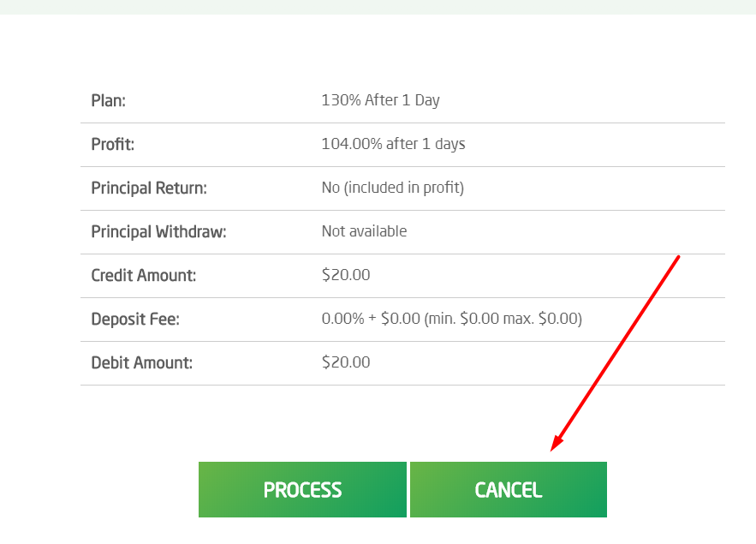Select the Deposit Fee label
The image size is (756, 544).
(x=134, y=320)
